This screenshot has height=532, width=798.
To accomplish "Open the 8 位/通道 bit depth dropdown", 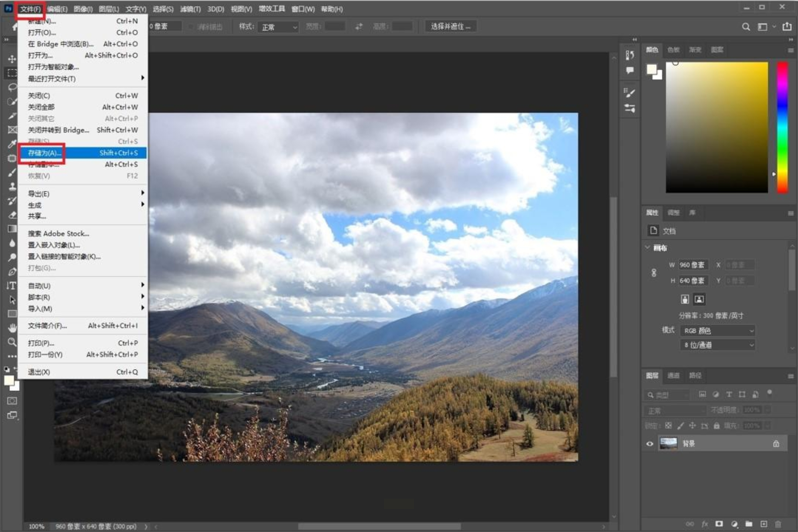I will click(717, 345).
